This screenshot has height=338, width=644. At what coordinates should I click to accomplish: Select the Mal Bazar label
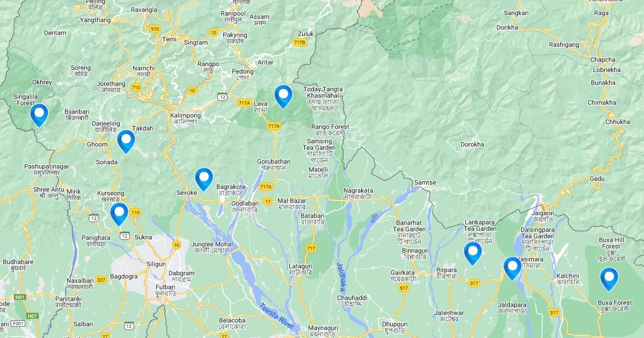[291, 201]
